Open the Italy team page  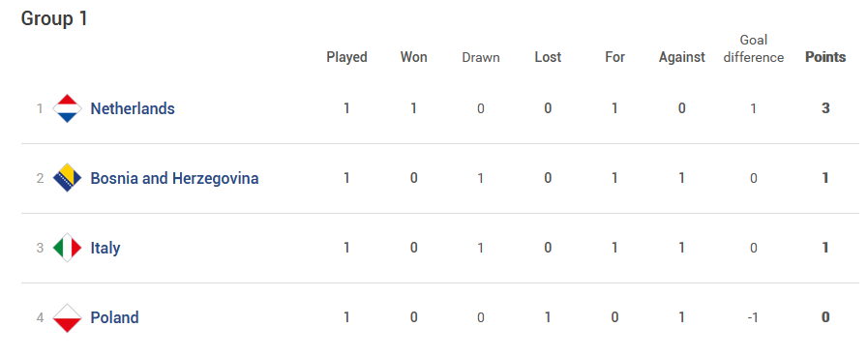point(105,248)
